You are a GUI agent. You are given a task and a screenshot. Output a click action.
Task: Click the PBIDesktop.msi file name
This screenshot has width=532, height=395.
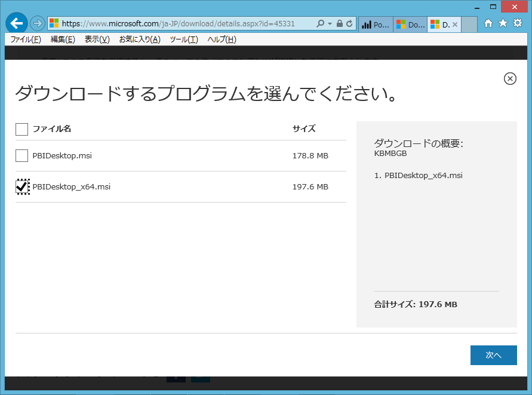[62, 155]
